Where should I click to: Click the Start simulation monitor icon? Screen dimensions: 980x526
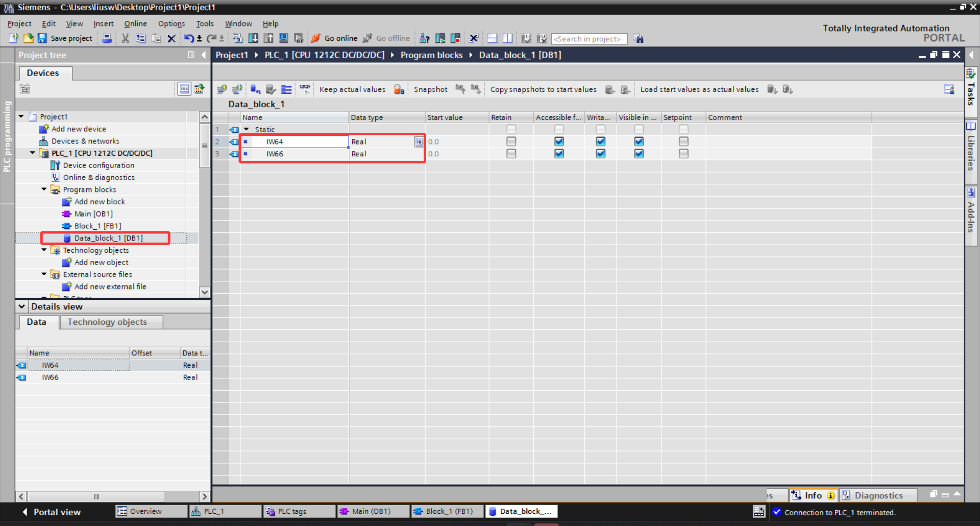click(284, 38)
